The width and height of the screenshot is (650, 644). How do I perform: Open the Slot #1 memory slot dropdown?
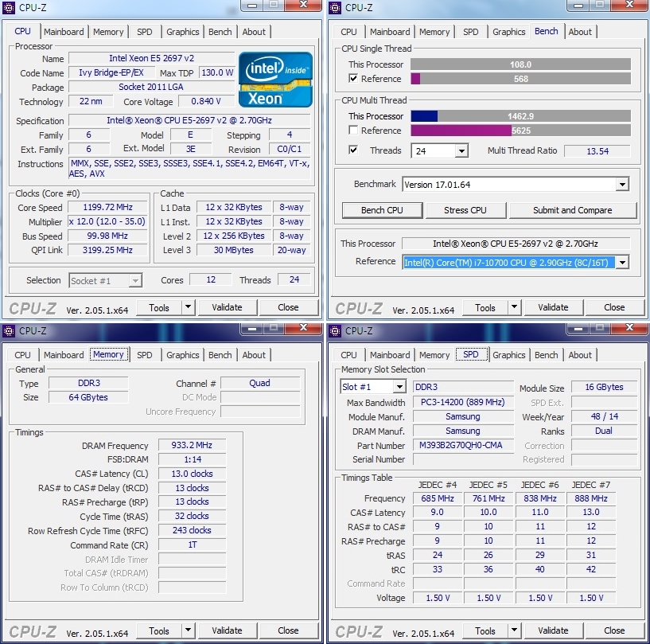click(x=399, y=387)
